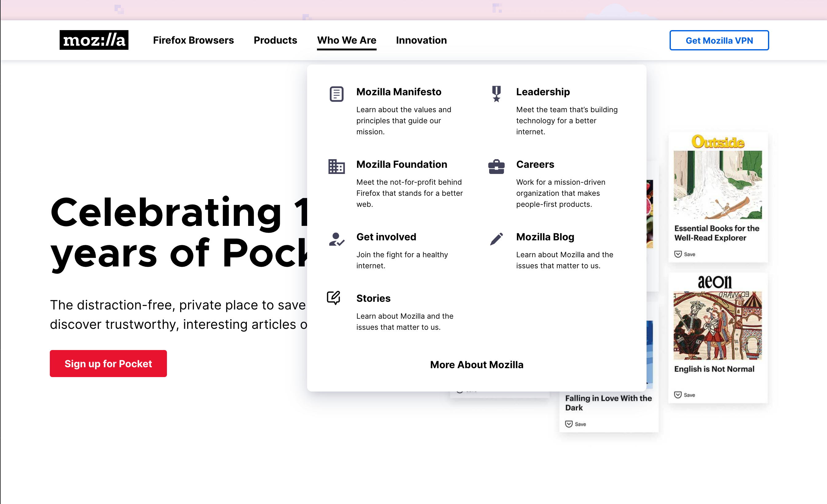Click the Get Mozilla VPN button
The width and height of the screenshot is (827, 504).
[x=719, y=40]
